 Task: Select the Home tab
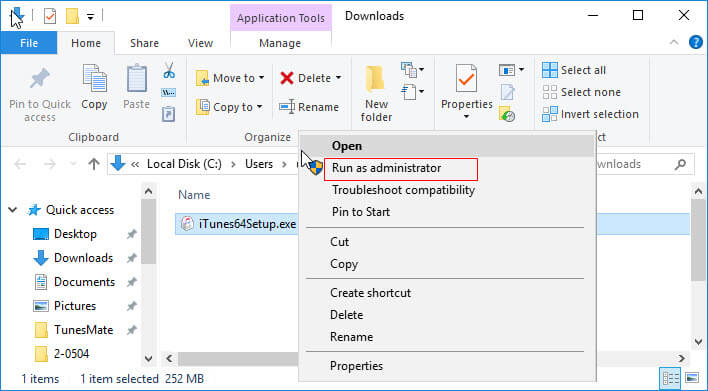86,43
